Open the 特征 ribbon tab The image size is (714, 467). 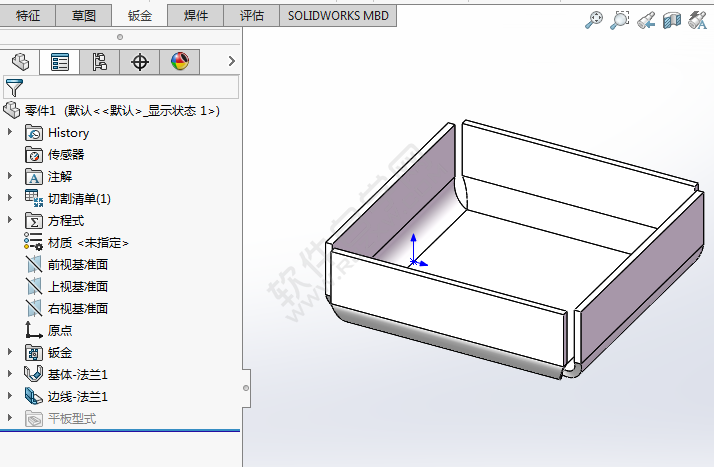(x=27, y=16)
